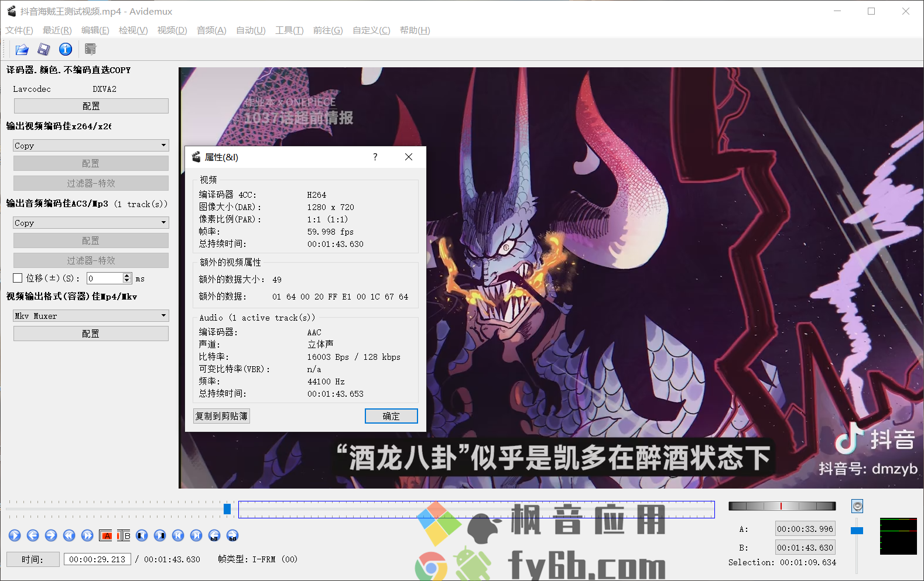Viewport: 924px width, 581px height.
Task: Click the jog shuttle wheel control
Action: [x=782, y=506]
